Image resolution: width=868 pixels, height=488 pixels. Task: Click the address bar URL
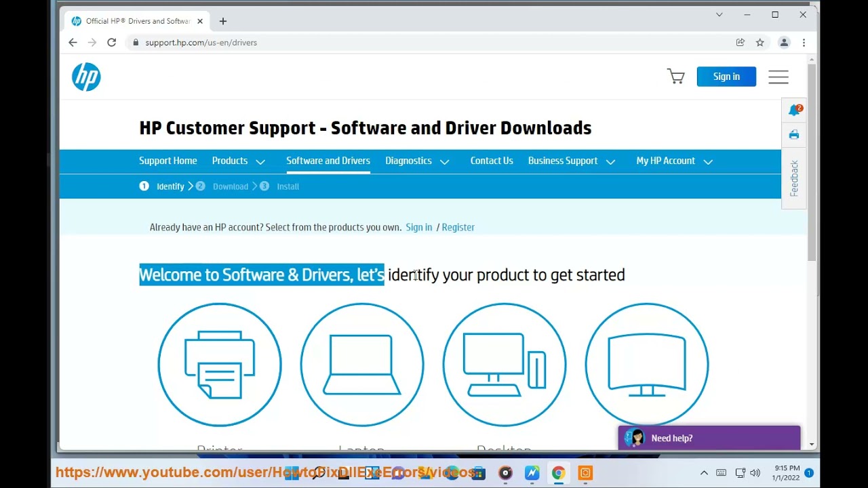(201, 42)
